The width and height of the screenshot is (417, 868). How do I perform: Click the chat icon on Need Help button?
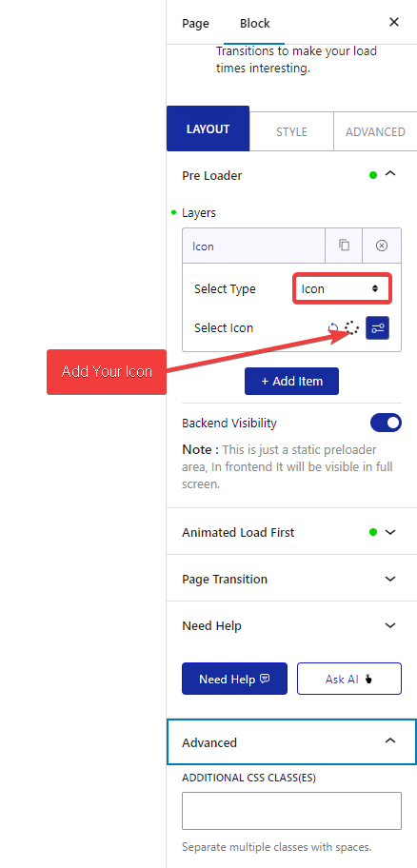265,679
